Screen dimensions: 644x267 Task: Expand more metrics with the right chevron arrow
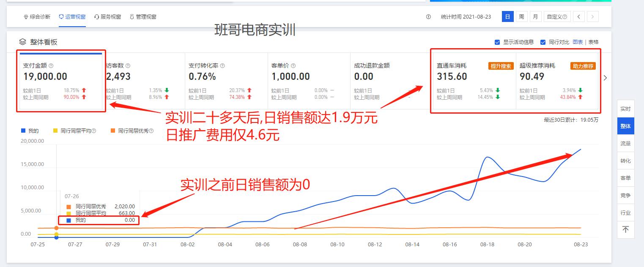click(606, 78)
